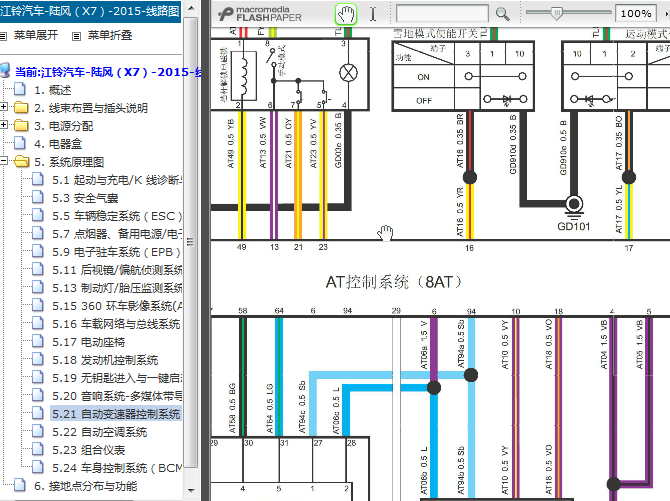Screen dimensions: 670x501
Task: Click connector pin number 49 label
Action: pyautogui.click(x=241, y=247)
